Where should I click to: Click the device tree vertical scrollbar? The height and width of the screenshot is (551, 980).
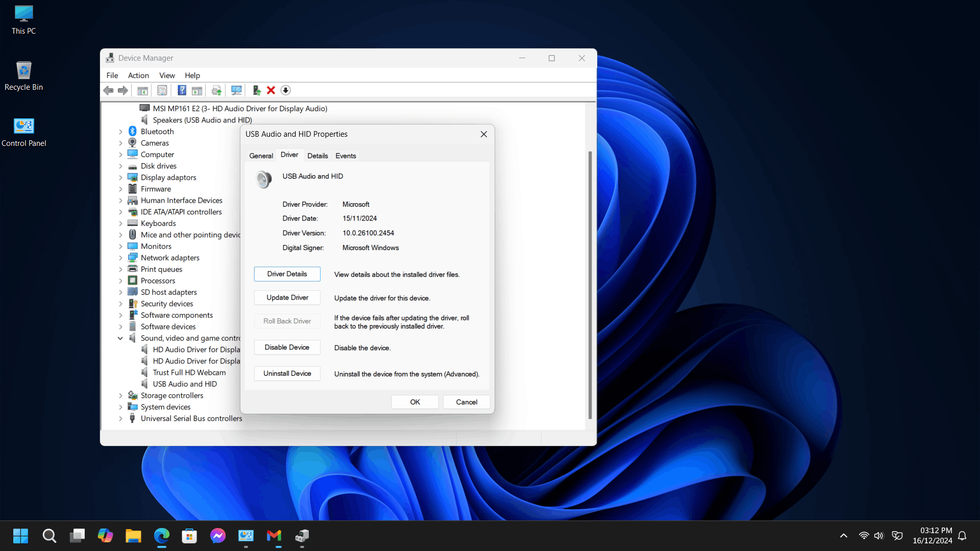[590, 286]
